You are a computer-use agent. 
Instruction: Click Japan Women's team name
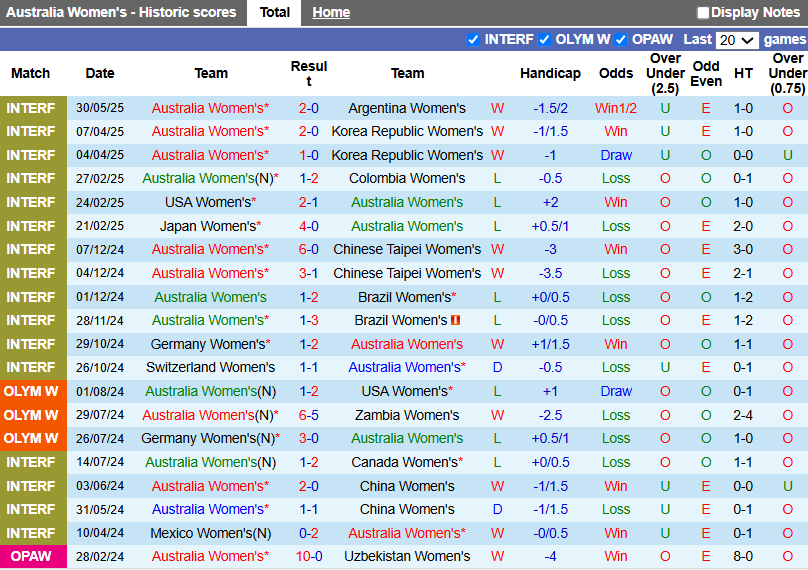click(210, 226)
